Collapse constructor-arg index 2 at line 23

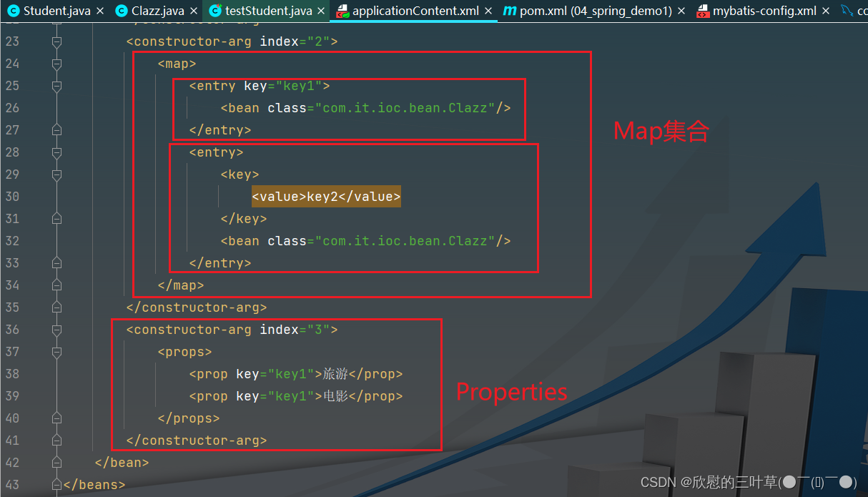[x=56, y=41]
